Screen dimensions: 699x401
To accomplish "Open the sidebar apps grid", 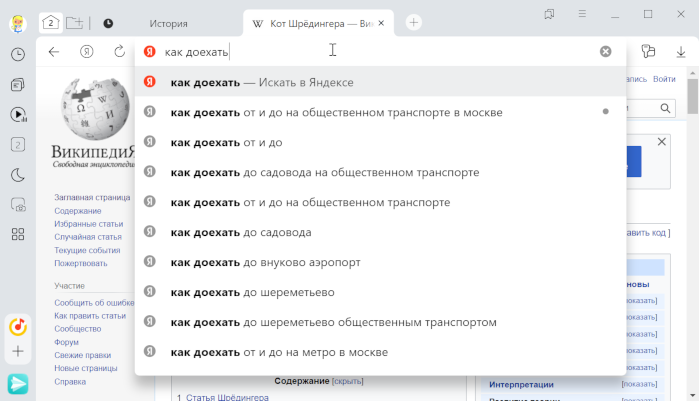I will click(18, 234).
